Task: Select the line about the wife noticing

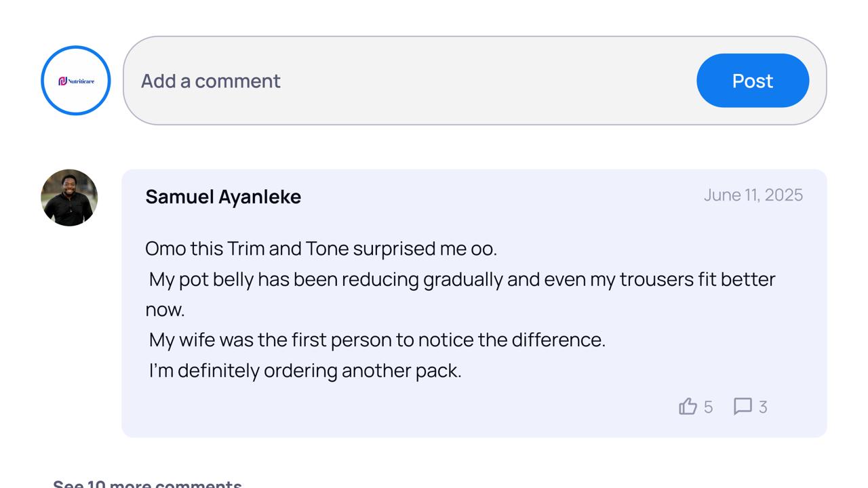Action: pyautogui.click(x=377, y=340)
